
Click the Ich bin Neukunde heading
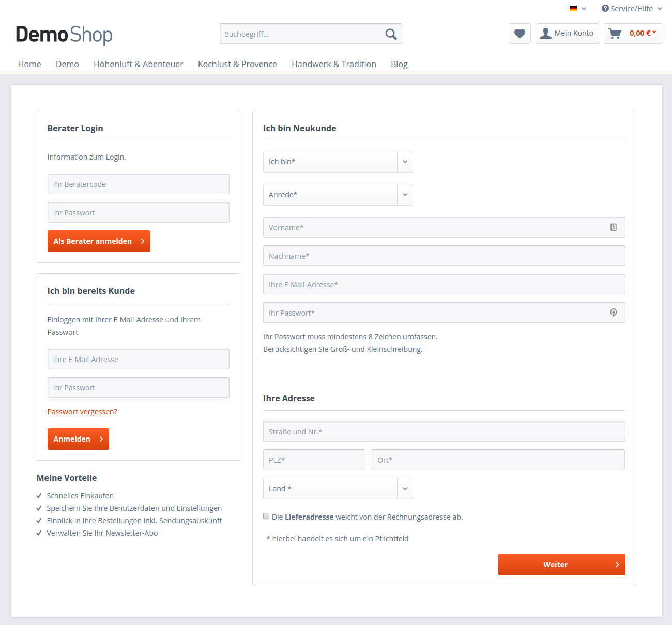click(300, 128)
